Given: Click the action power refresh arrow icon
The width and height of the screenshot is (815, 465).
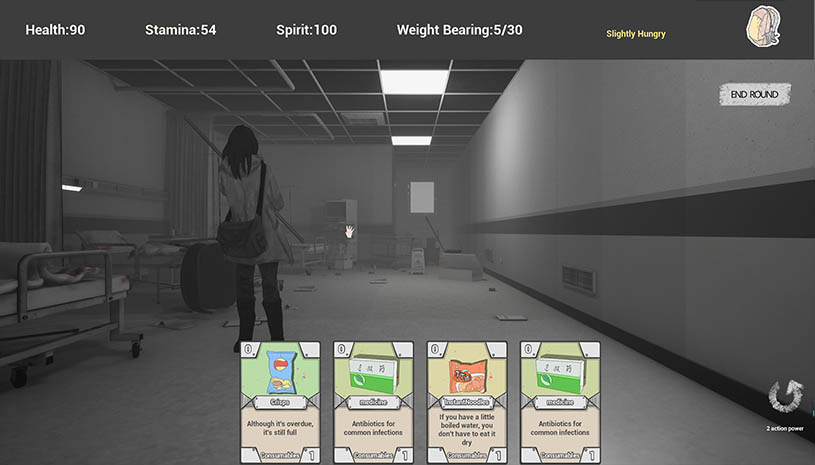Looking at the screenshot, I should [x=784, y=396].
